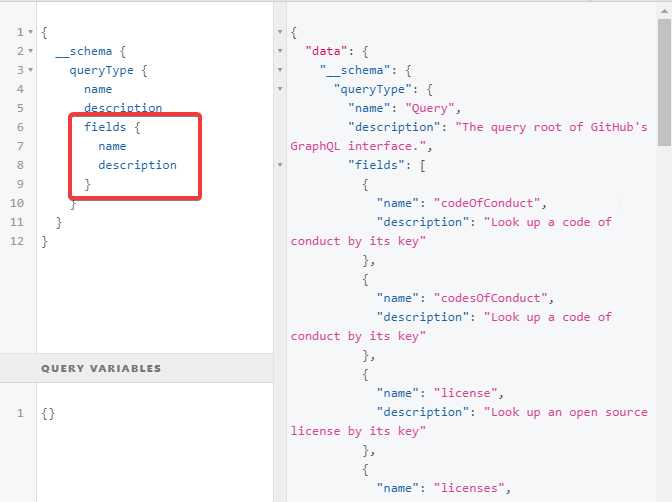Viewport: 672px width, 502px height.
Task: Click the "licenses" name value in the result
Action: click(469, 488)
